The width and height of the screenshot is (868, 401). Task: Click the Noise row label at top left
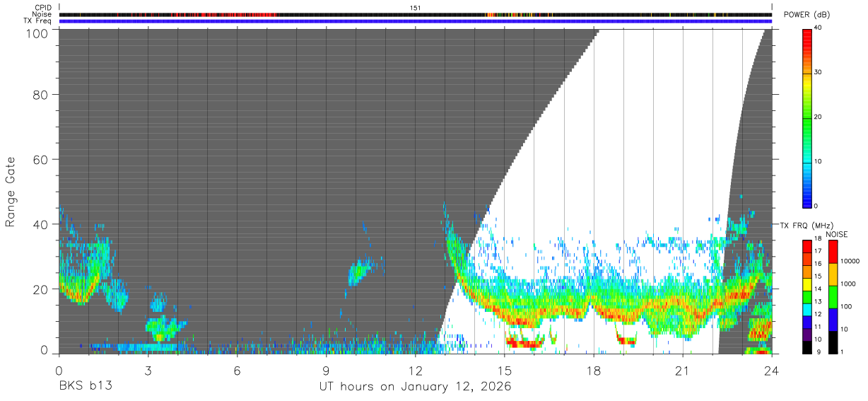42,14
